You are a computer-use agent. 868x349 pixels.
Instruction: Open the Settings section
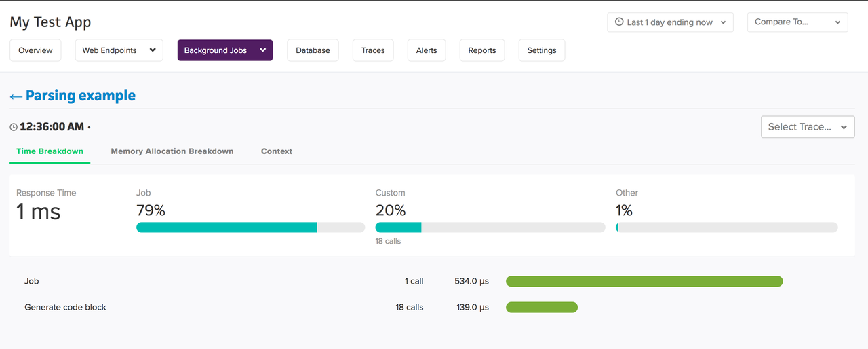[542, 50]
